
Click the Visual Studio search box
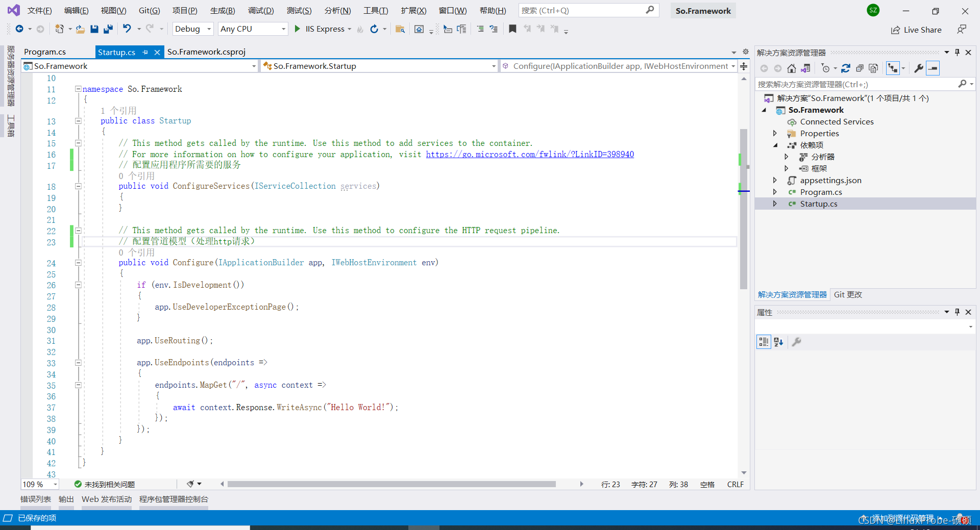click(589, 10)
